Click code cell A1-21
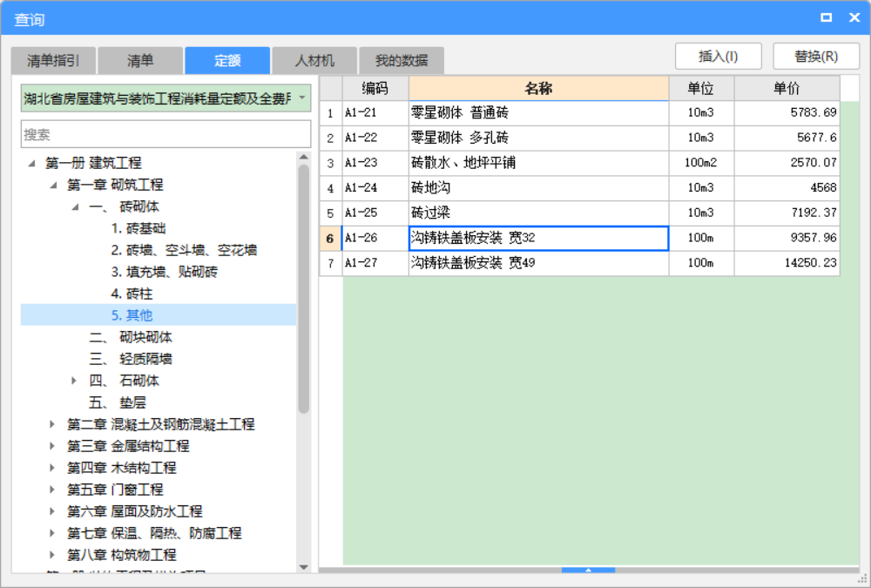The width and height of the screenshot is (871, 588). click(x=375, y=113)
